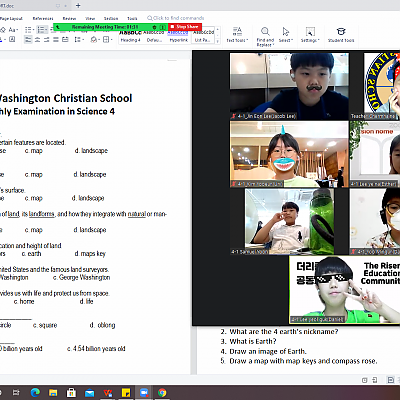This screenshot has height=400, width=400.
Task: Open Microsoft Store from the taskbar
Action: 71,392
